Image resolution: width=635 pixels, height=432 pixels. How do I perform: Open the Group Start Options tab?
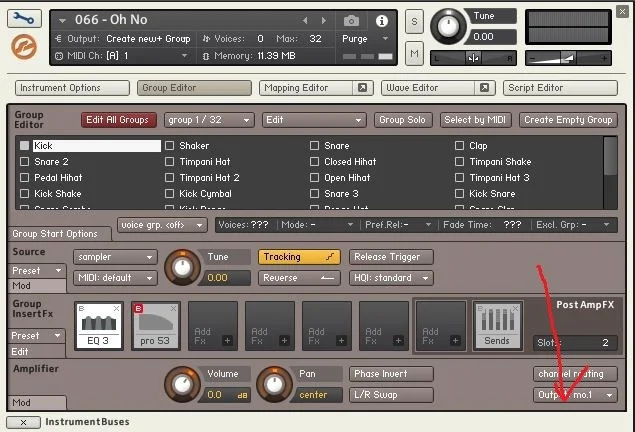59,234
